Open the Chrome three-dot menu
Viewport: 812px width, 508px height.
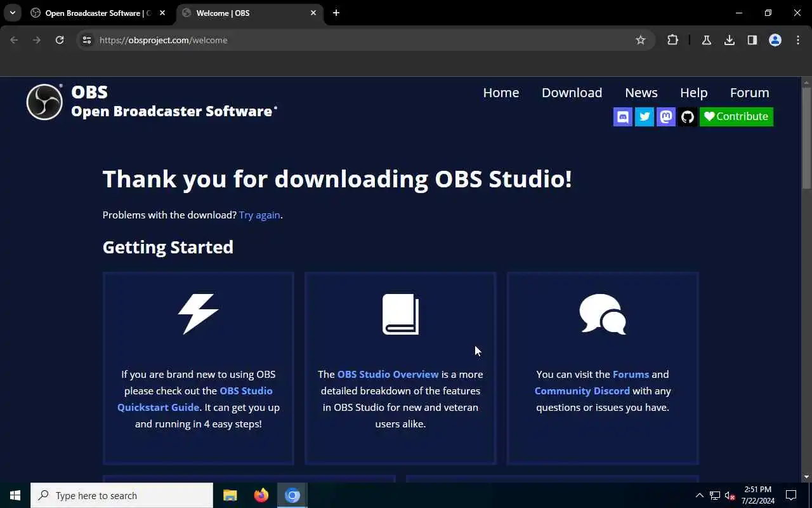point(798,40)
